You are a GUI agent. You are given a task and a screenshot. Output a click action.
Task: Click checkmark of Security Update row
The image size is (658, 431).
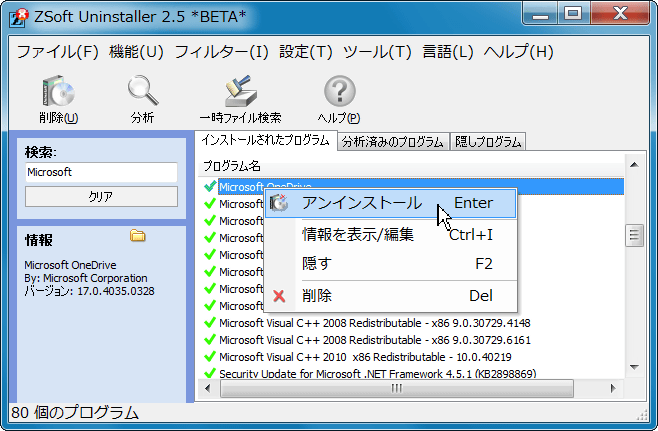210,373
